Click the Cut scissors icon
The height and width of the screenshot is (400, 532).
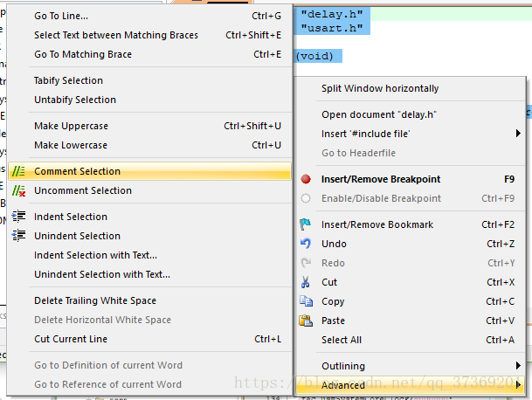tap(306, 282)
